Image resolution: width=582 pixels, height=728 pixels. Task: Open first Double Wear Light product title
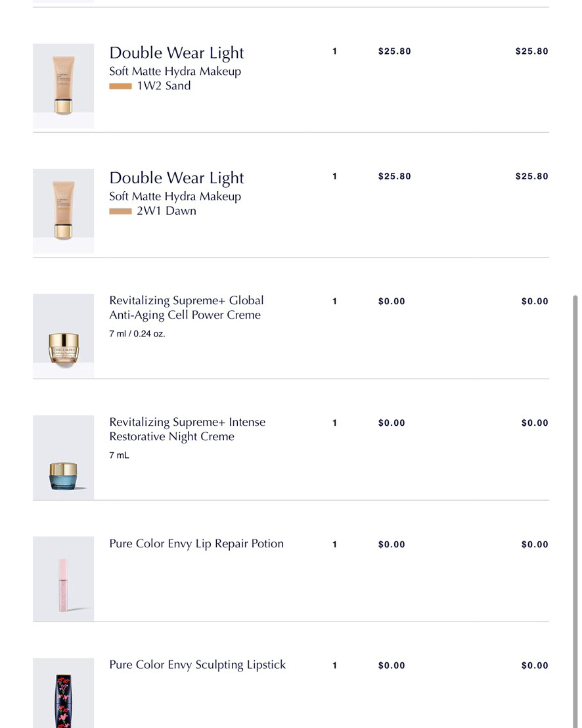coord(176,53)
